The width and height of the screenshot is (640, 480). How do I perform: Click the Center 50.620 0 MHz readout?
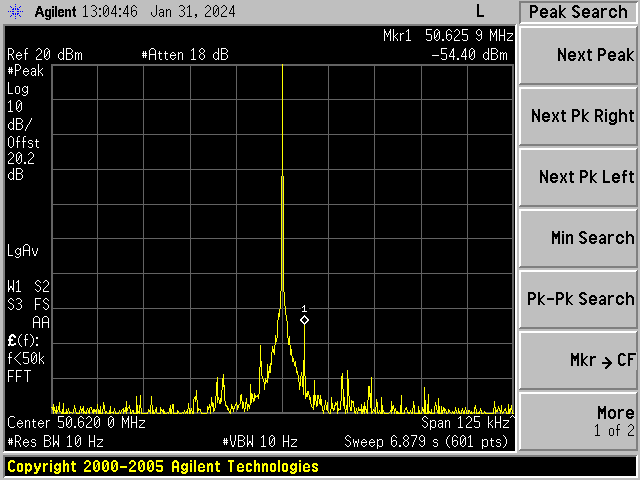click(x=76, y=422)
